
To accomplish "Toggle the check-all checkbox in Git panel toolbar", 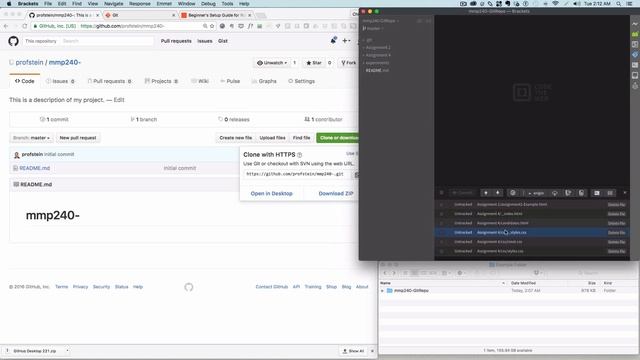I will (442, 193).
